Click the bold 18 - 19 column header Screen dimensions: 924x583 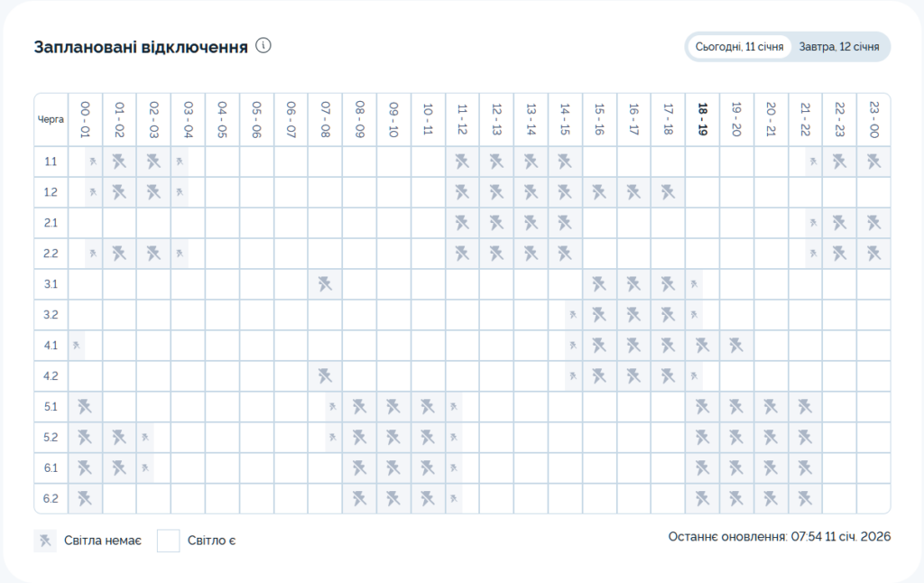point(702,119)
